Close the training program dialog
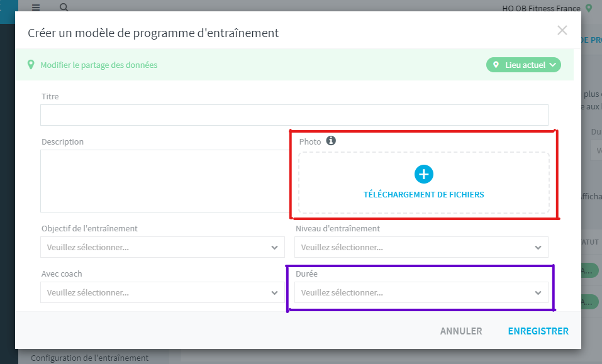 point(562,30)
